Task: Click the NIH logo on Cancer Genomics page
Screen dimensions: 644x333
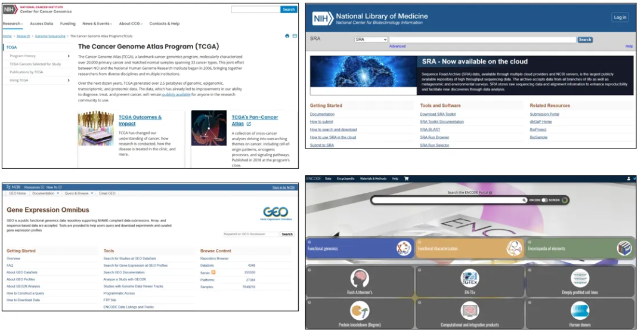Action: pyautogui.click(x=10, y=10)
